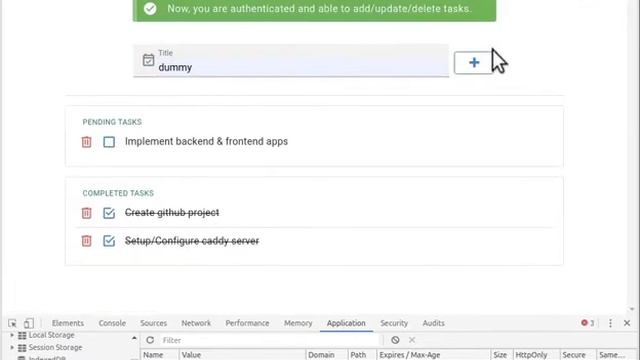Open the Memory tab

click(x=298, y=323)
